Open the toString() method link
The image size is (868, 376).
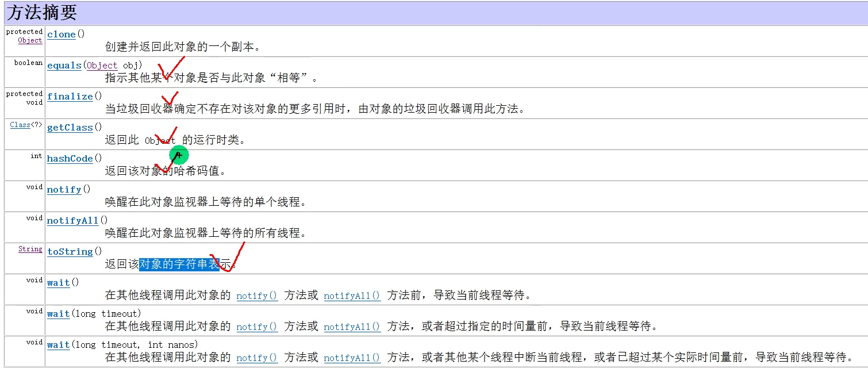click(70, 252)
